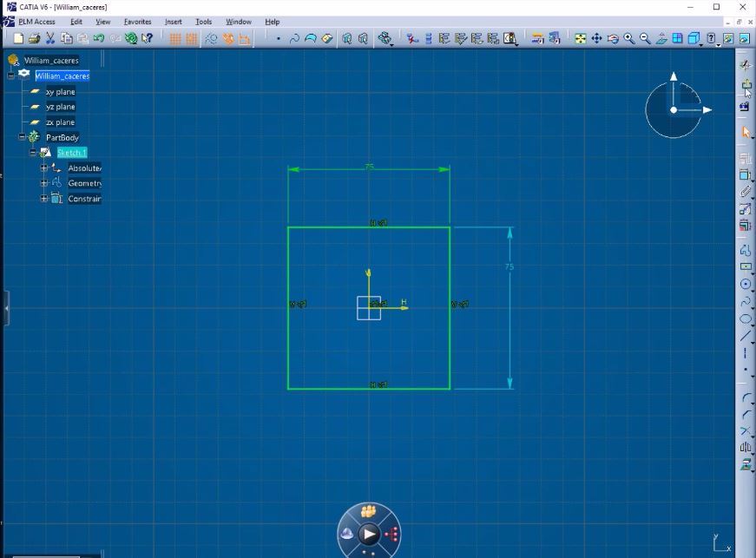Click the Undo arrow icon
Image resolution: width=756 pixels, height=558 pixels.
point(98,38)
